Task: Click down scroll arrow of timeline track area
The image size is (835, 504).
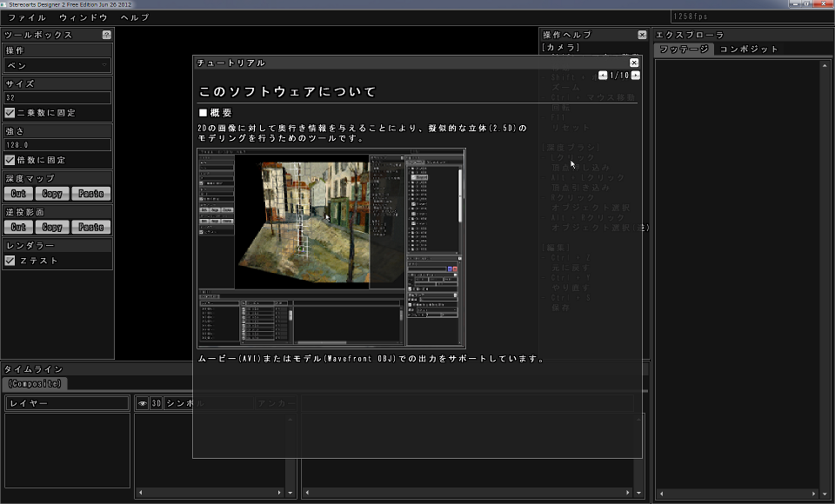Action: point(639,493)
